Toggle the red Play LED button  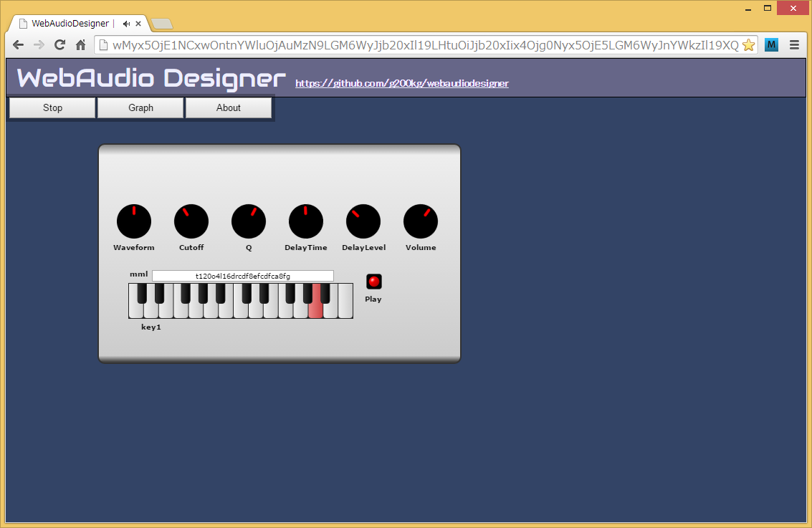click(373, 282)
